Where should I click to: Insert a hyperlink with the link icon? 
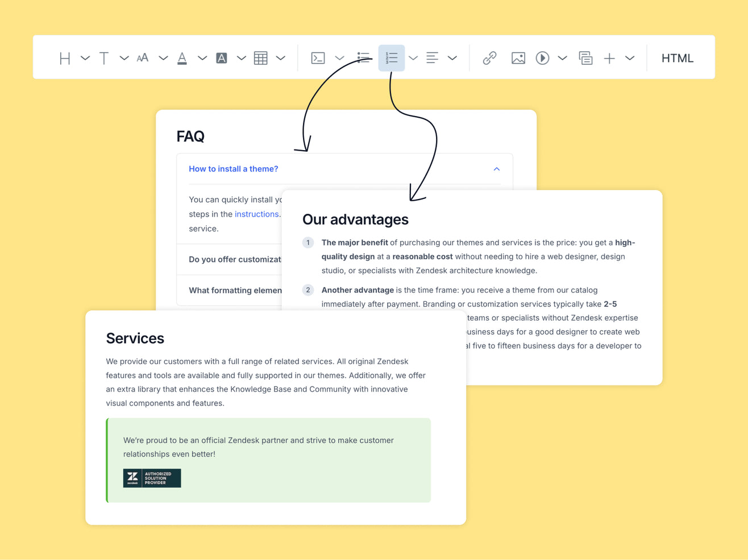point(489,57)
